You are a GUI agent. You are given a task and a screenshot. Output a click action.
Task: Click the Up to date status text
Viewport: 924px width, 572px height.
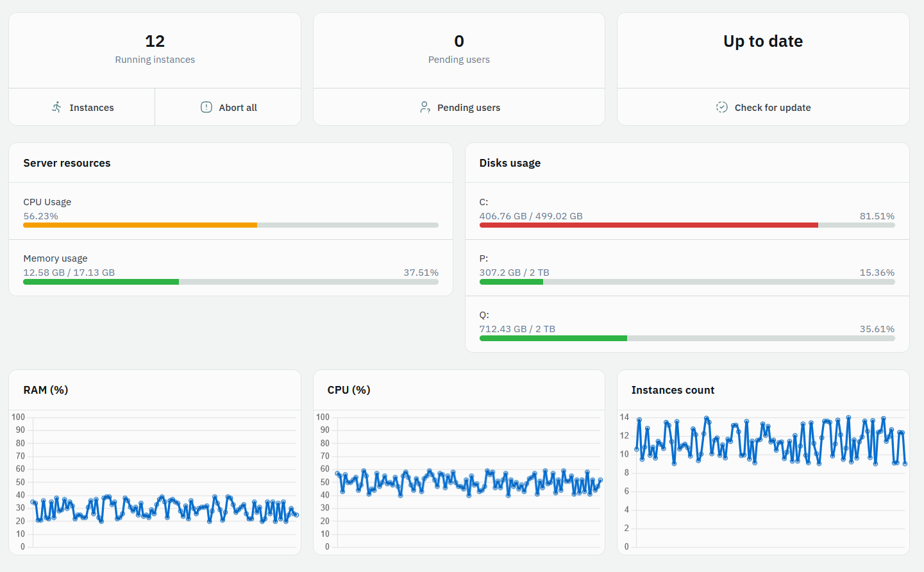click(x=763, y=41)
